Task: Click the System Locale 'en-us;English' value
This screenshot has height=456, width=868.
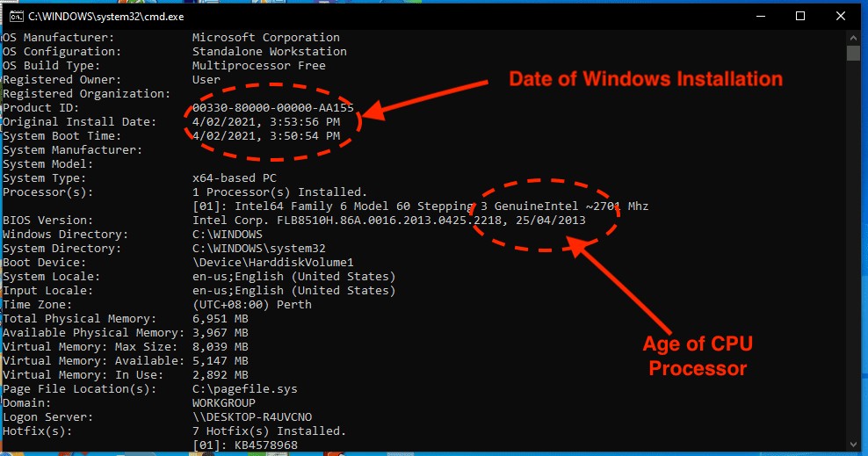Action: point(294,277)
